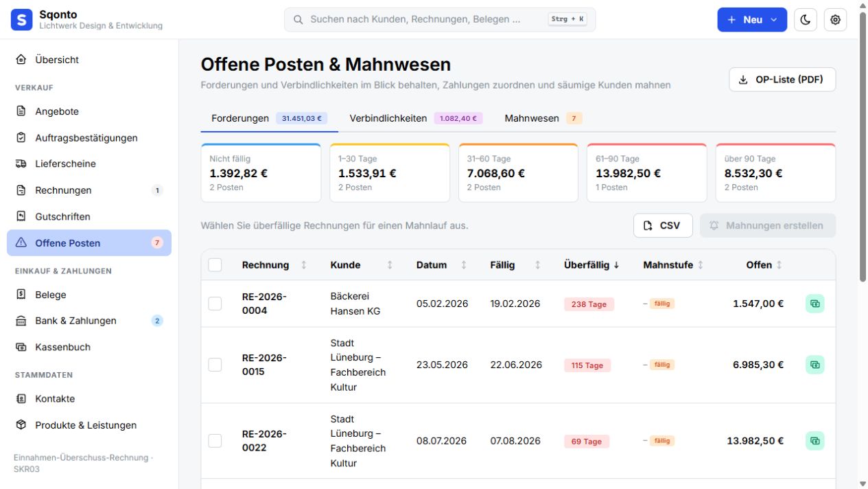Toggle dark mode moon icon
Viewport: 868px width, 489px height.
(x=806, y=20)
